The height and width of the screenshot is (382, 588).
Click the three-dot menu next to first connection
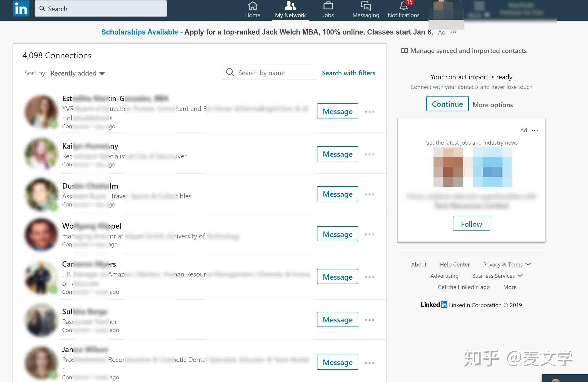point(369,111)
